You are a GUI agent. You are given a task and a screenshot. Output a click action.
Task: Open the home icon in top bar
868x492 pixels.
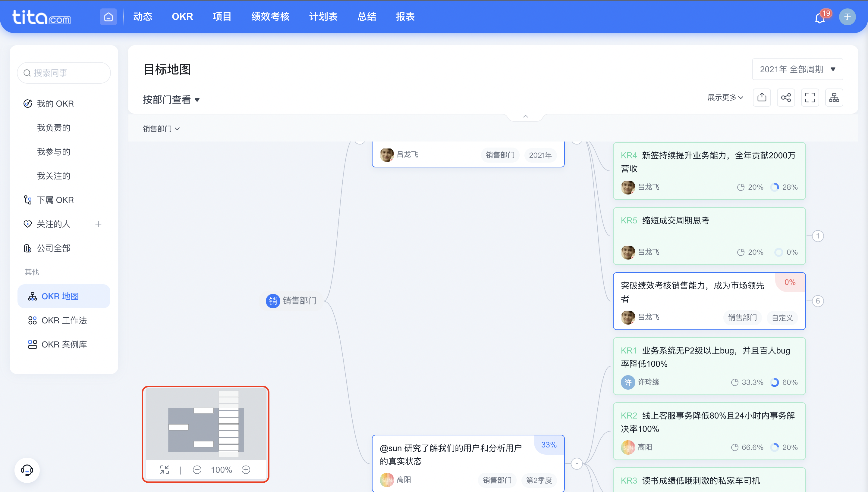[x=108, y=17]
